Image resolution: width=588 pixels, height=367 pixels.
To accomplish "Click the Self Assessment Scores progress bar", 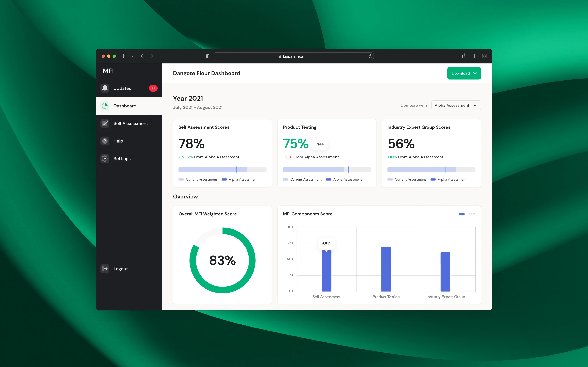I will tap(222, 169).
